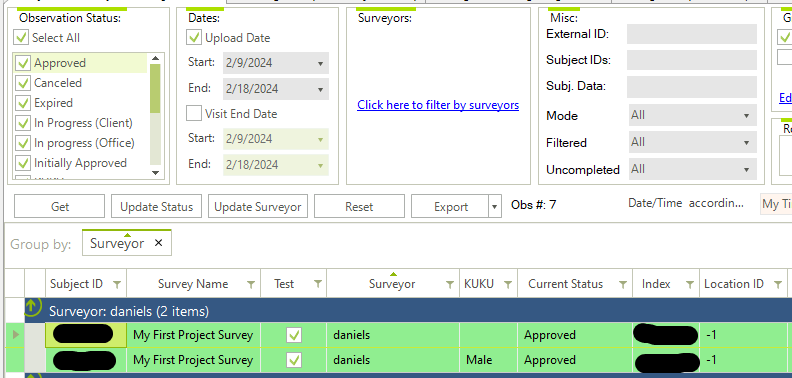
Task: Uncheck In Progress (Client) status
Action: click(x=23, y=123)
